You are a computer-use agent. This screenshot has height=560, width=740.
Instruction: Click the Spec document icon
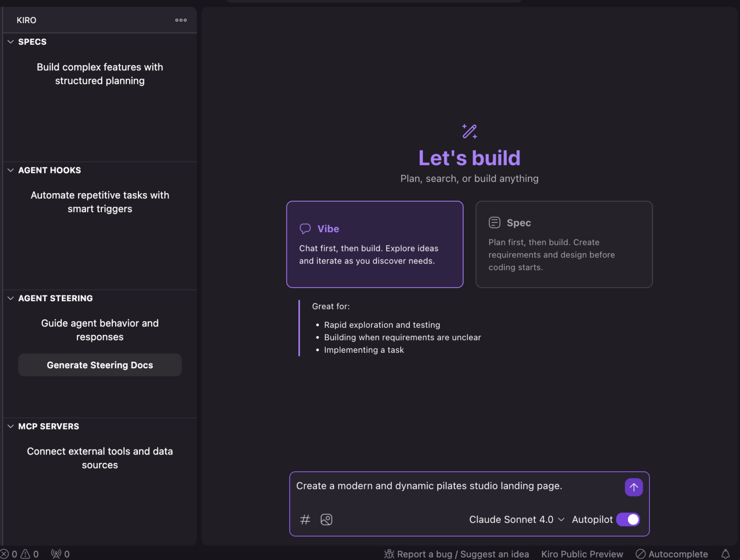pyautogui.click(x=494, y=222)
